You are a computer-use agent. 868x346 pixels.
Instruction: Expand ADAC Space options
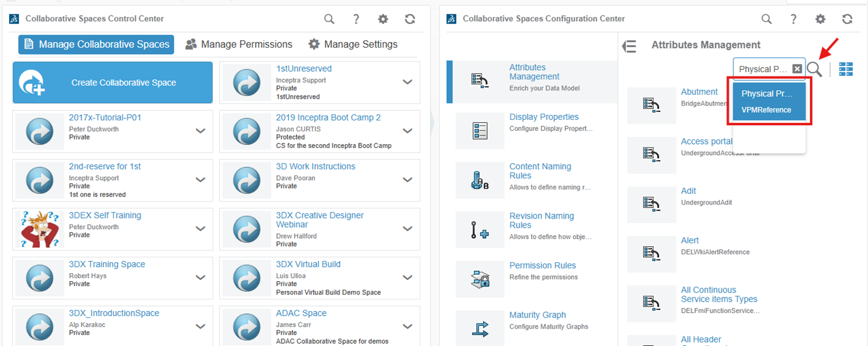[x=408, y=326]
